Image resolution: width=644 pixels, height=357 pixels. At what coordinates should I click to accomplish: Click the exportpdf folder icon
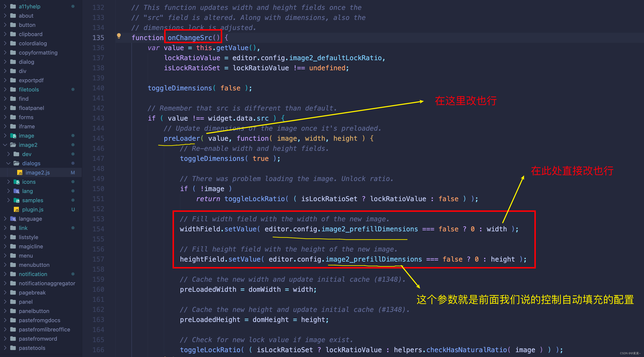coord(13,80)
